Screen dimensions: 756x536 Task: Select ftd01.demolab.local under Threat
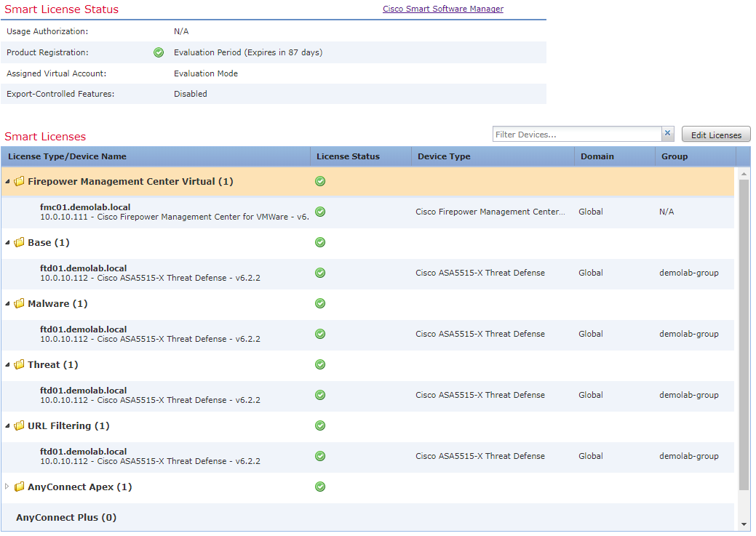pyautogui.click(x=367, y=395)
